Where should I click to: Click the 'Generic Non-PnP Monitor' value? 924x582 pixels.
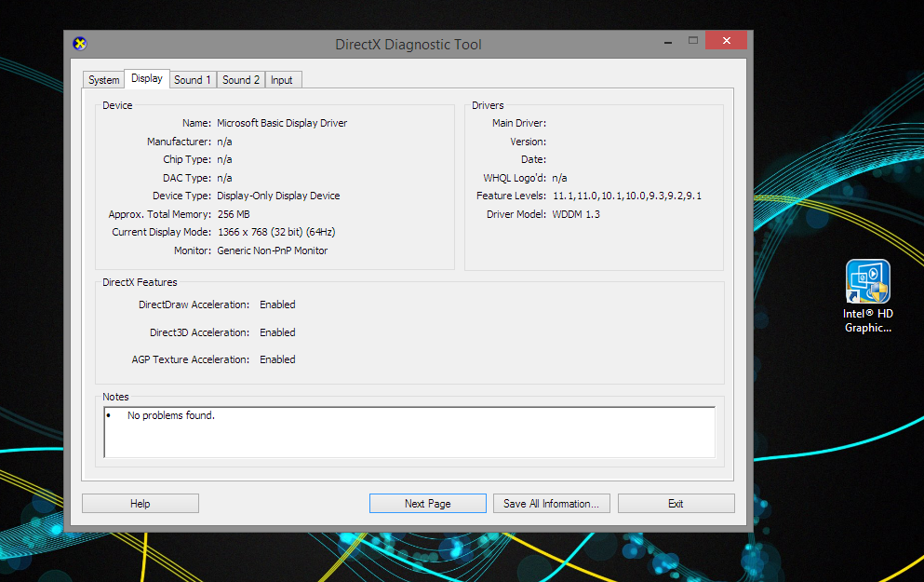[273, 250]
